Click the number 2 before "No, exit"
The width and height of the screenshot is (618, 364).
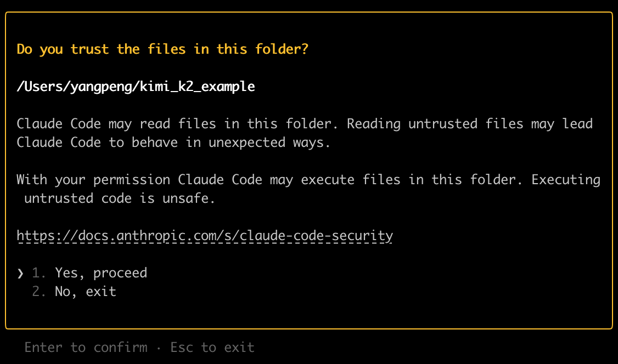pyautogui.click(x=40, y=292)
